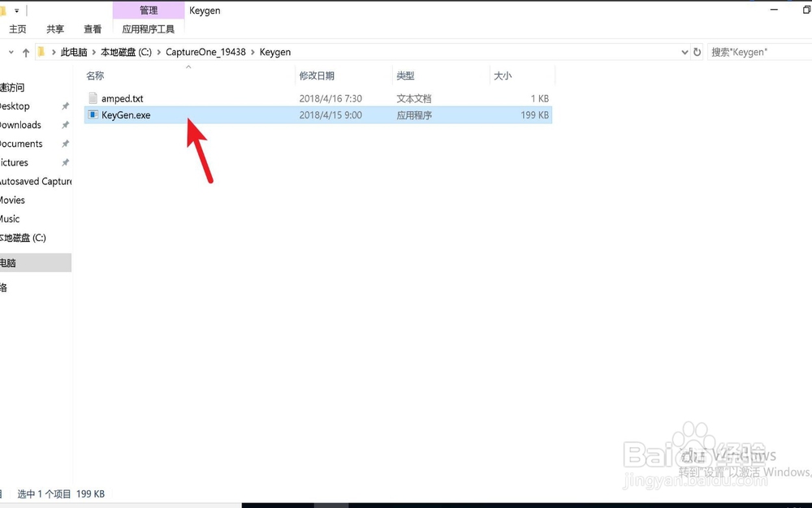This screenshot has height=508, width=812.
Task: Click the pin icon beside Desktop
Action: [65, 106]
